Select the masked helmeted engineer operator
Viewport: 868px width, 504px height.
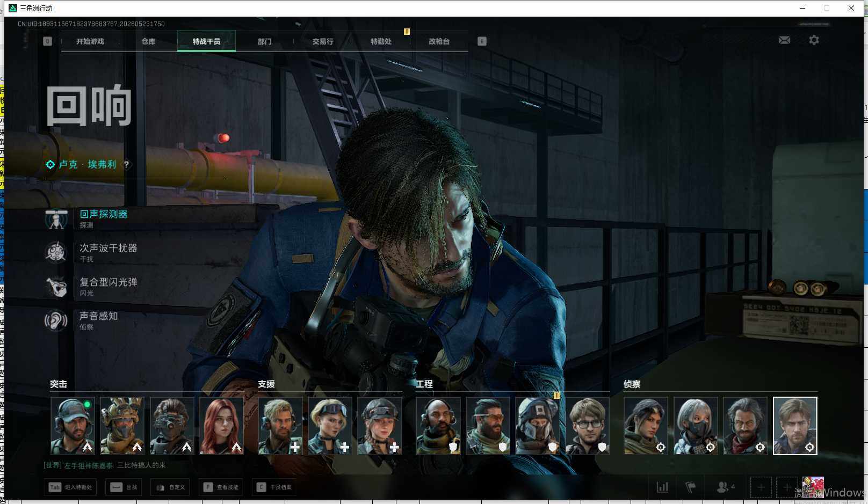[x=538, y=426]
